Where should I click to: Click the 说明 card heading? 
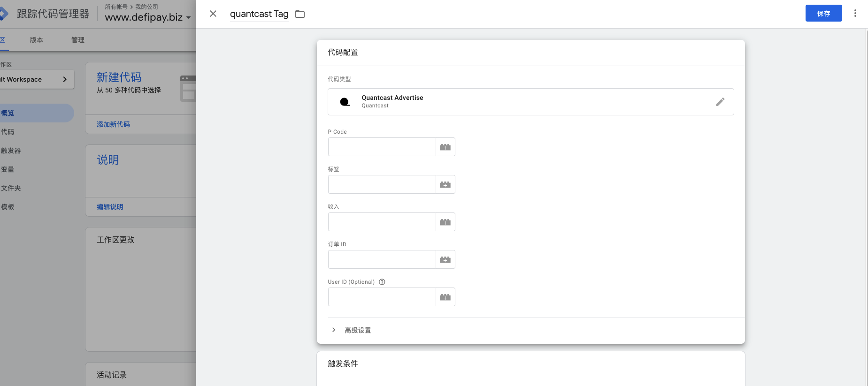pyautogui.click(x=108, y=159)
